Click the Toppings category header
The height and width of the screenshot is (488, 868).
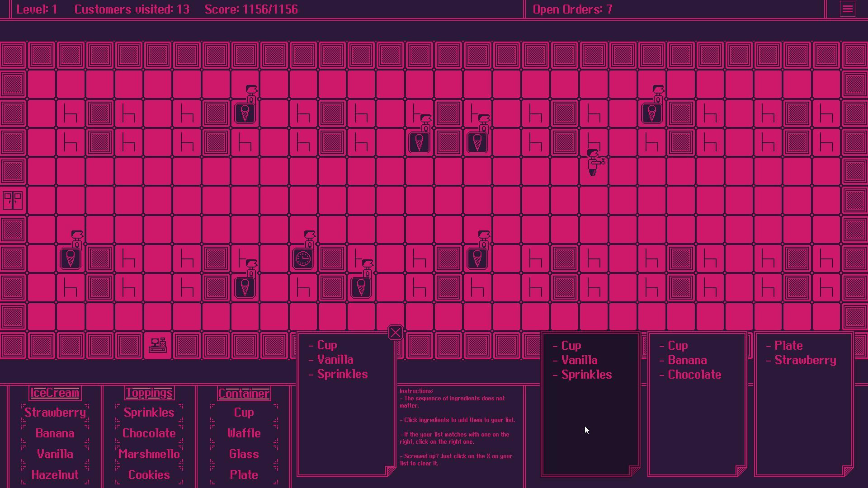pyautogui.click(x=149, y=393)
